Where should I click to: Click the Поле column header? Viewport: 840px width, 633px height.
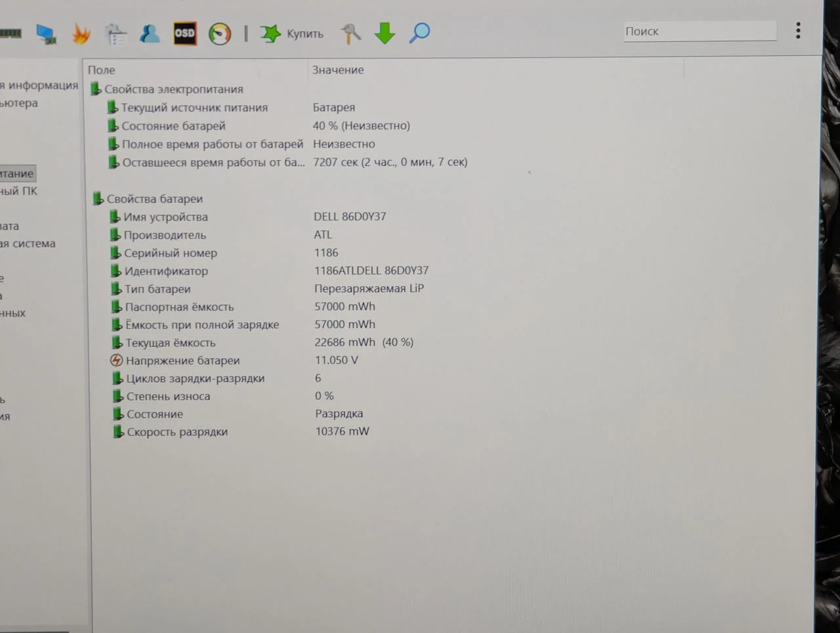(x=102, y=70)
